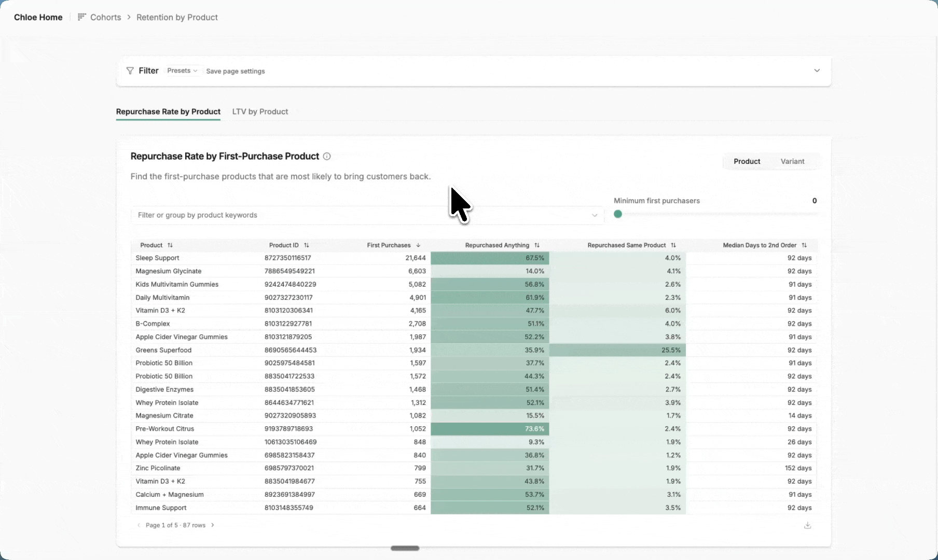This screenshot has height=560, width=938.
Task: Click the Filter funnel icon
Action: point(130,71)
